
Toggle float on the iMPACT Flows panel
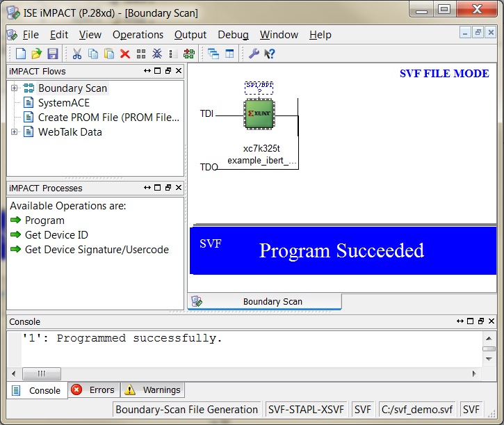coord(168,71)
